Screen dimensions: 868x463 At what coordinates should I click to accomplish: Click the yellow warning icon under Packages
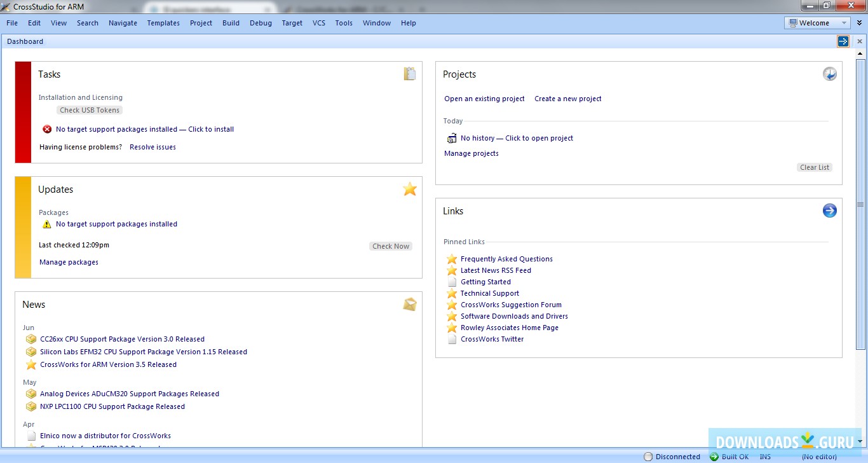[x=47, y=224]
